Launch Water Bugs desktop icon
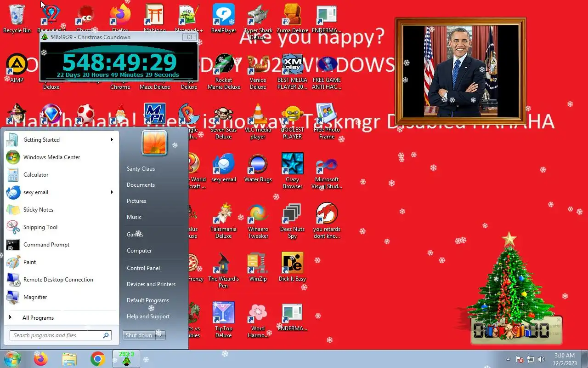 click(258, 168)
